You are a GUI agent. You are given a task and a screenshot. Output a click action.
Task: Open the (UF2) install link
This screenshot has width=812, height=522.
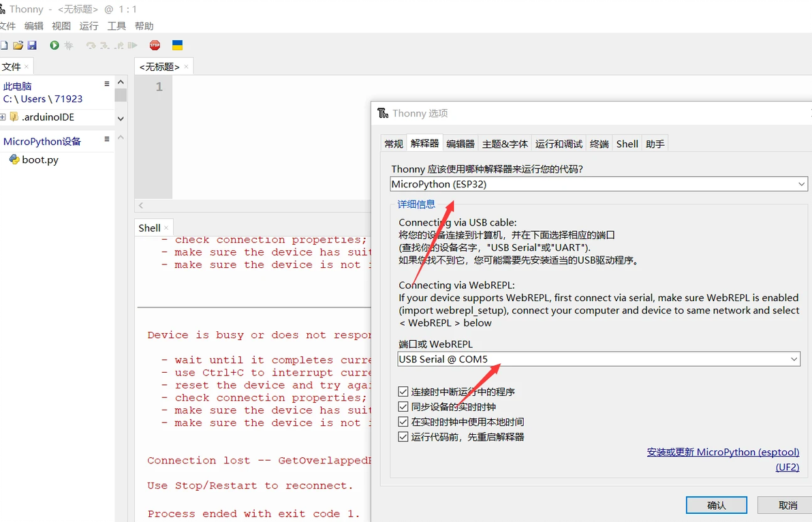(787, 467)
